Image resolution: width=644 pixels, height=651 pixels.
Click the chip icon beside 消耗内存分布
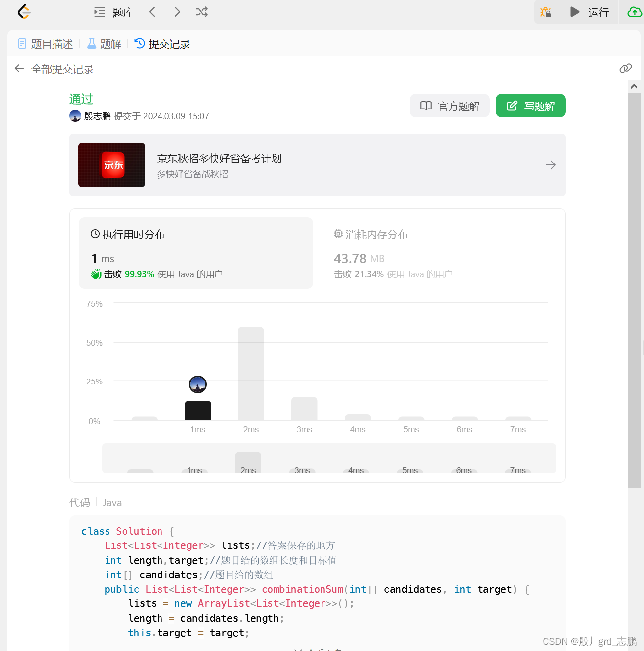click(338, 234)
